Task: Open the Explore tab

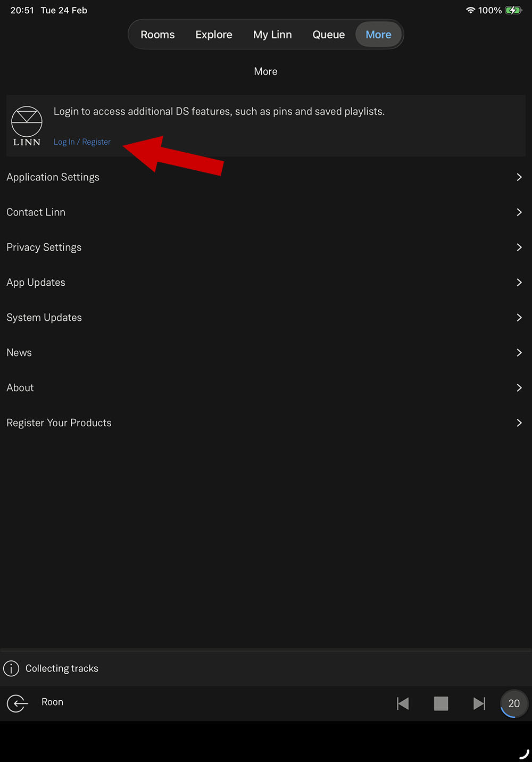Action: coord(214,35)
